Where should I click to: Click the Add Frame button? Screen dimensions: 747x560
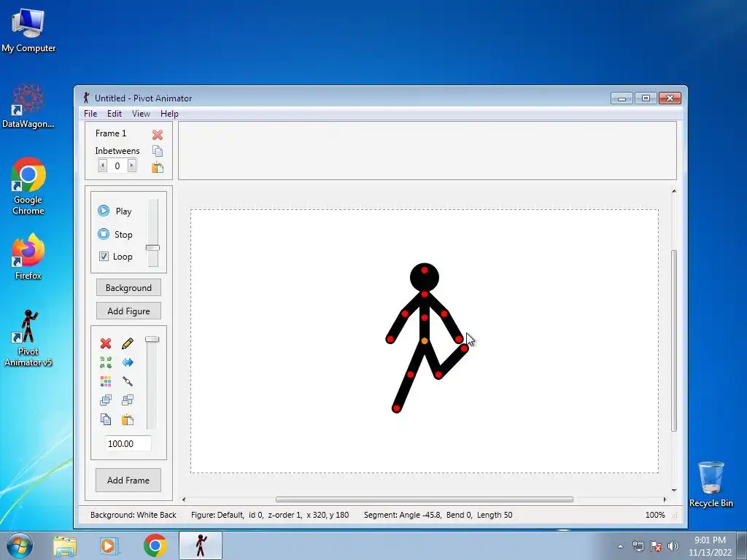pos(128,480)
